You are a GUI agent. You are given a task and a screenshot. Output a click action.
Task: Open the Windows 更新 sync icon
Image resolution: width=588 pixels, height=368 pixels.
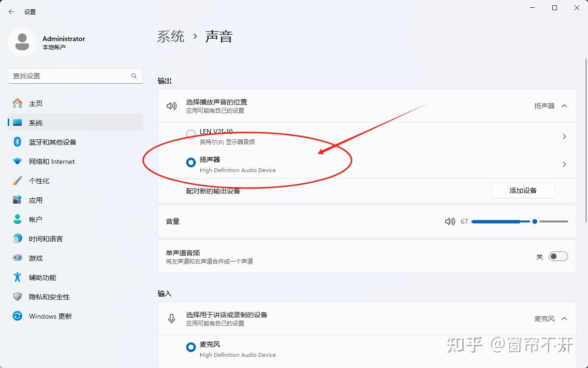tap(17, 316)
